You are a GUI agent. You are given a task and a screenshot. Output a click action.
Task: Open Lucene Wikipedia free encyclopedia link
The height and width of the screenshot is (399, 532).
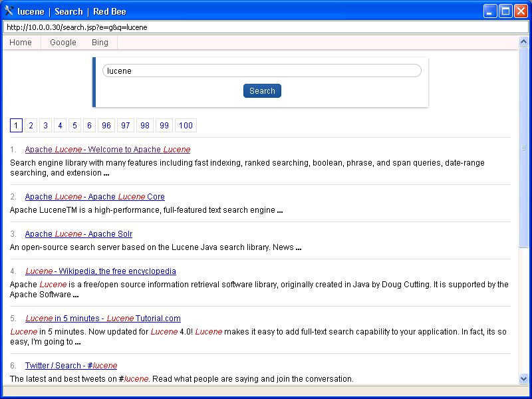101,271
